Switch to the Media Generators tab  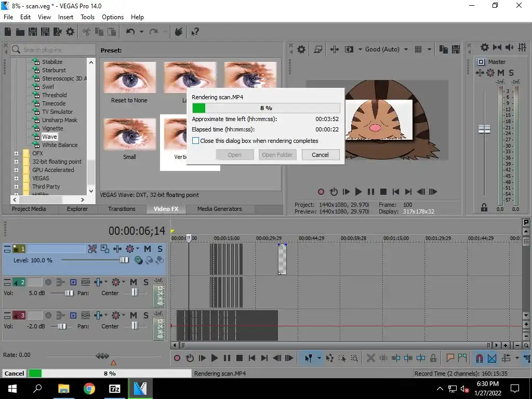coord(220,209)
